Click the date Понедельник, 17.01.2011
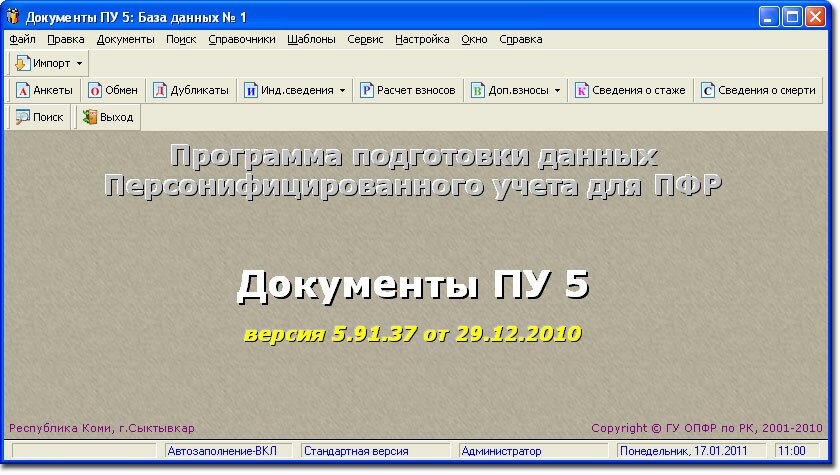The width and height of the screenshot is (840, 475). (x=683, y=451)
